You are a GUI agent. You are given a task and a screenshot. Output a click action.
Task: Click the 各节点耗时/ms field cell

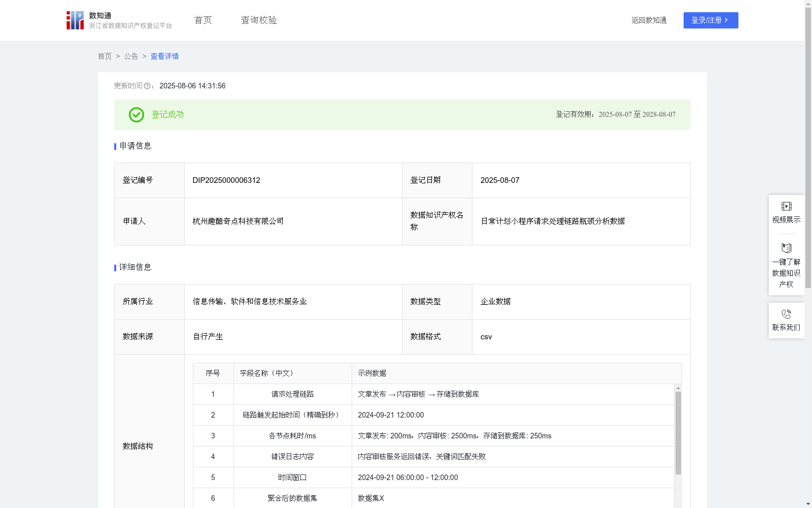point(293,436)
